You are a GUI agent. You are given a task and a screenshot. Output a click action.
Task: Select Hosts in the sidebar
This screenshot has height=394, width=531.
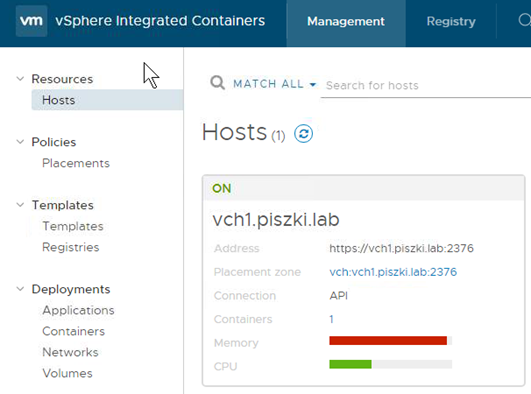[x=107, y=100]
